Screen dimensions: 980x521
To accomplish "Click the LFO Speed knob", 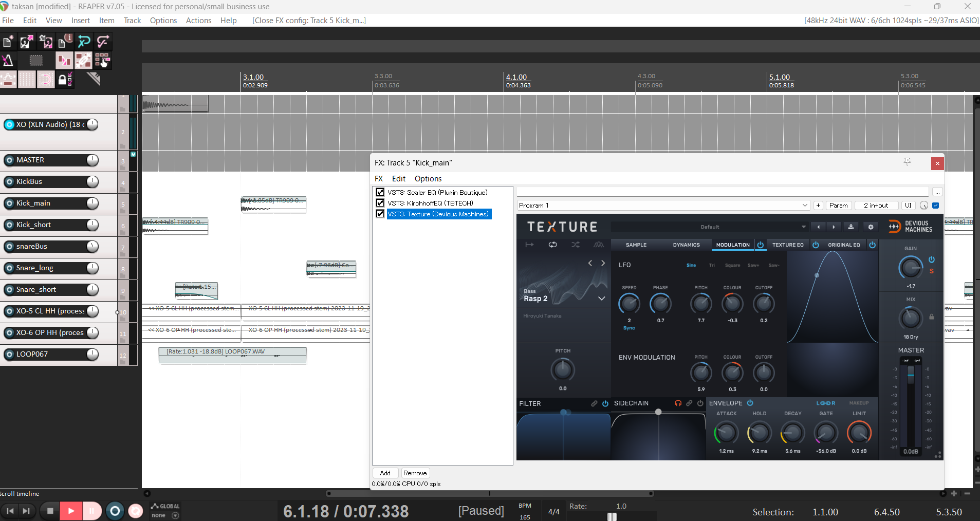I will tap(629, 304).
